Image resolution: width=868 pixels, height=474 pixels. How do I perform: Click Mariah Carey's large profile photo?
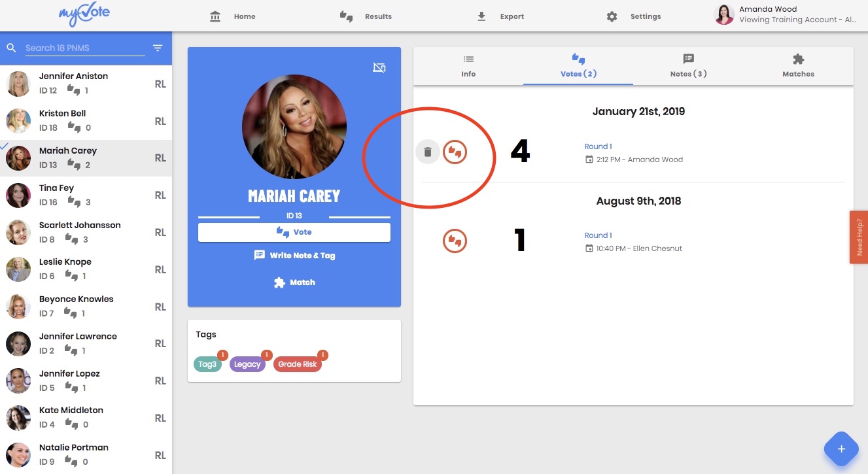(294, 127)
